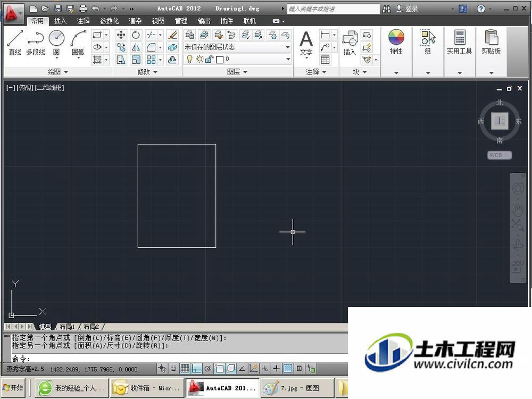532x399 pixels.
Task: Start the Text (文字) tool
Action: point(306,44)
